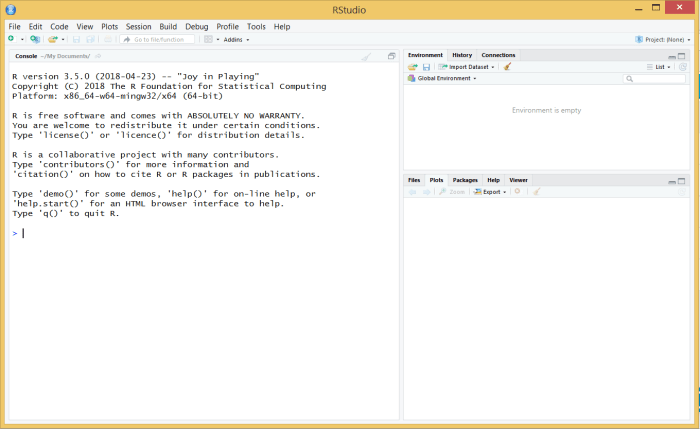Click the previous plot back arrow
The image size is (700, 429).
coord(412,192)
